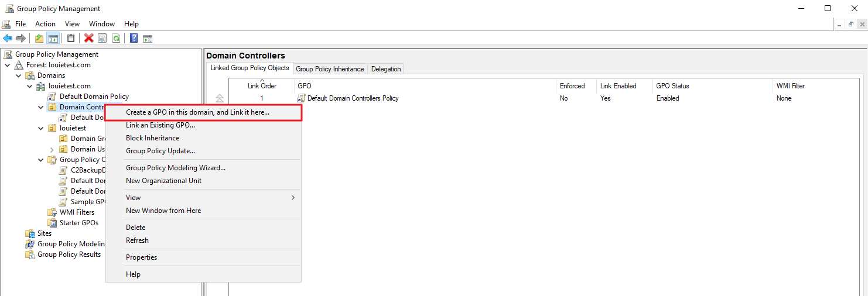This screenshot has height=296, width=868.
Task: Expand the Domain Users OU chevron
Action: tap(52, 149)
